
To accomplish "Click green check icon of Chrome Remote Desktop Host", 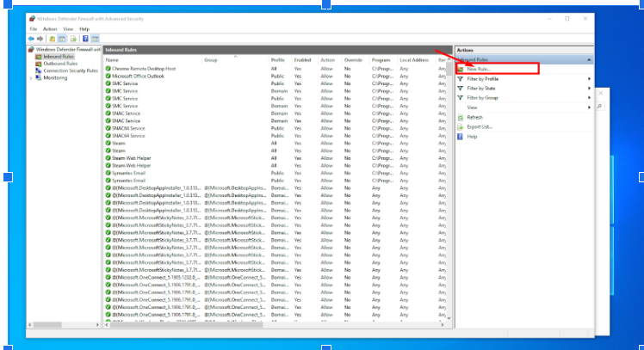I will pyautogui.click(x=108, y=68).
